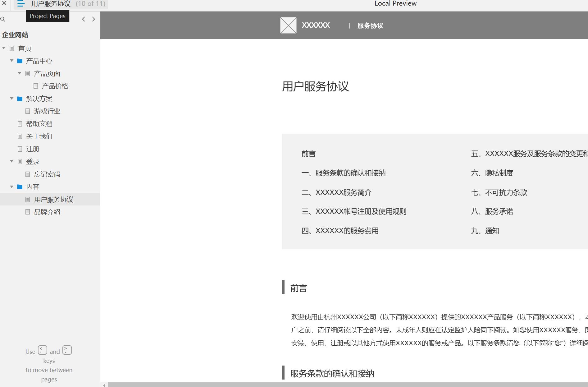Viewport: 588px width, 387px height.
Task: Open the 游戏行业 page
Action: click(x=47, y=111)
